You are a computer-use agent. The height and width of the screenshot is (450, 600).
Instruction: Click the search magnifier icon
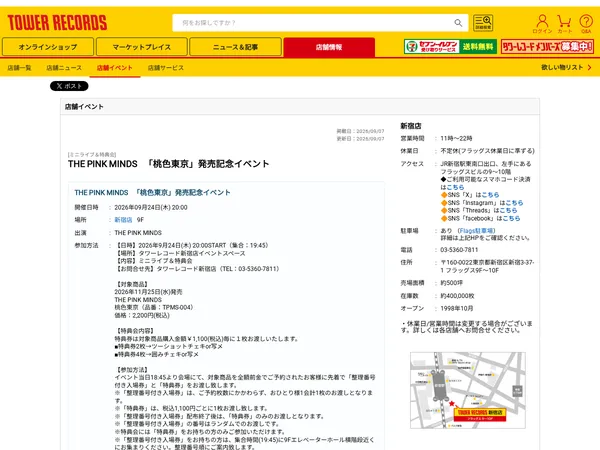pos(458,23)
